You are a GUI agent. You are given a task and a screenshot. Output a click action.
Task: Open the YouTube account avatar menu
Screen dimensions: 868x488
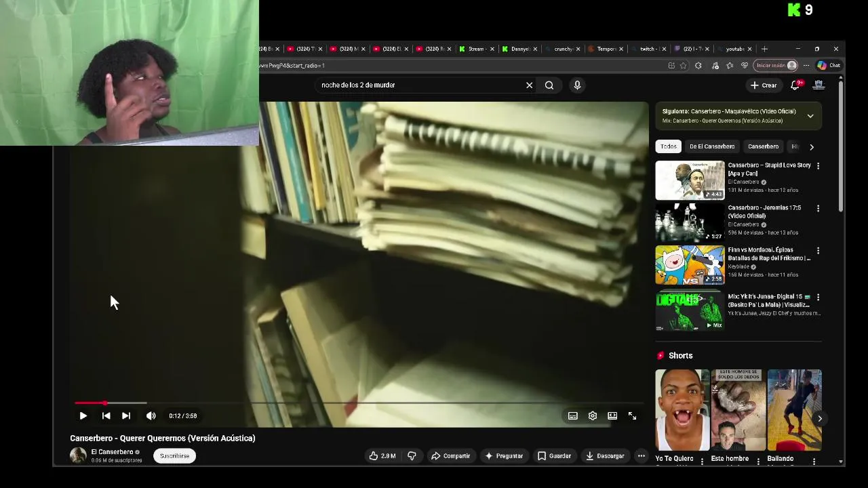pos(818,85)
